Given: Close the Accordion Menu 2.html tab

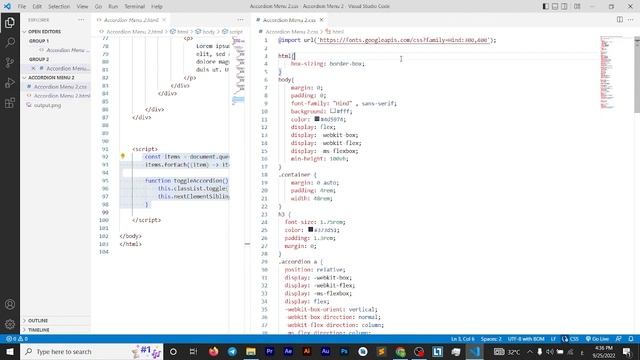Looking at the screenshot, I should (164, 20).
